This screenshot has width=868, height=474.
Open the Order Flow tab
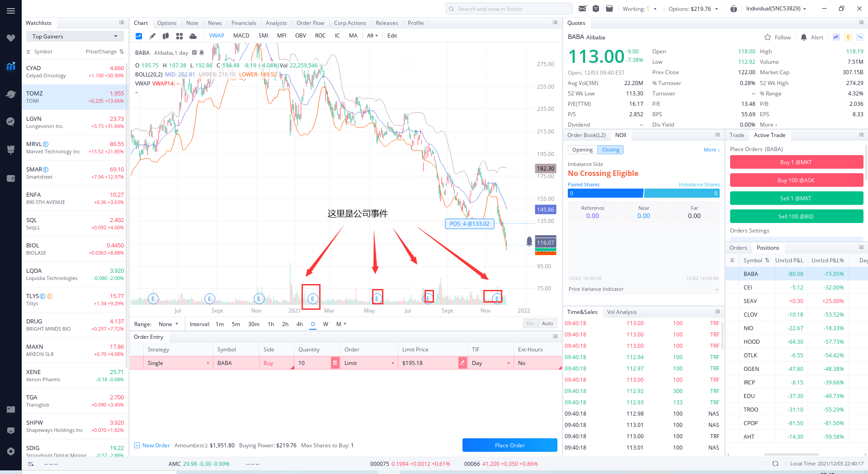coord(310,23)
